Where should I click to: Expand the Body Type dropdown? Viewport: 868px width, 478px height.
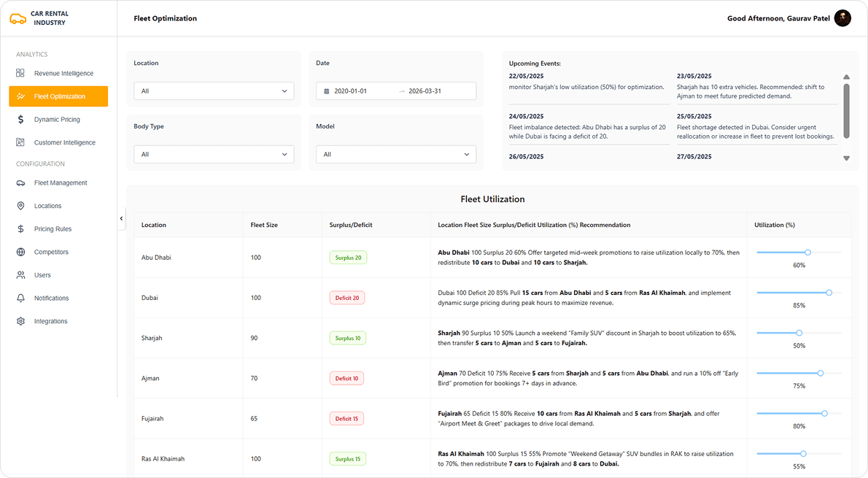[x=214, y=155]
